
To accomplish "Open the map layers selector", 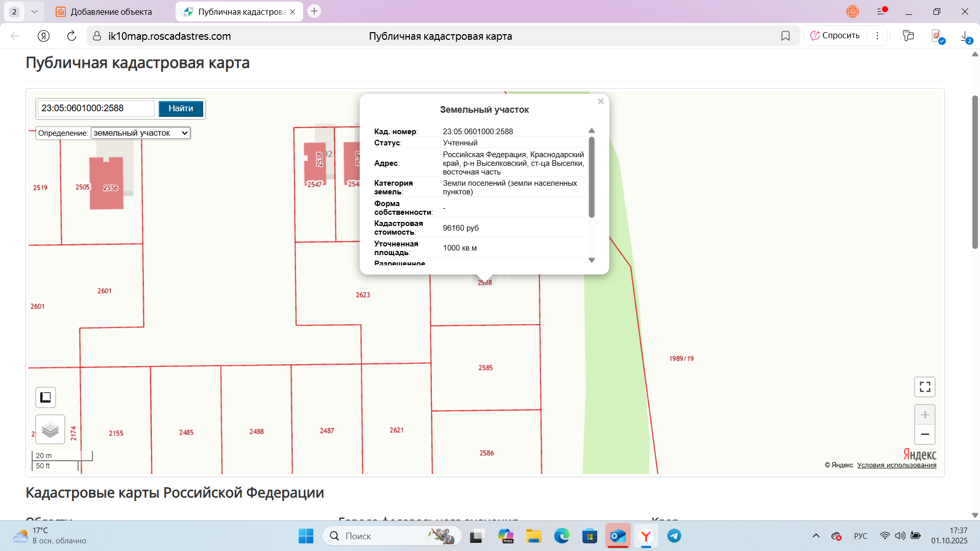I will 50,430.
